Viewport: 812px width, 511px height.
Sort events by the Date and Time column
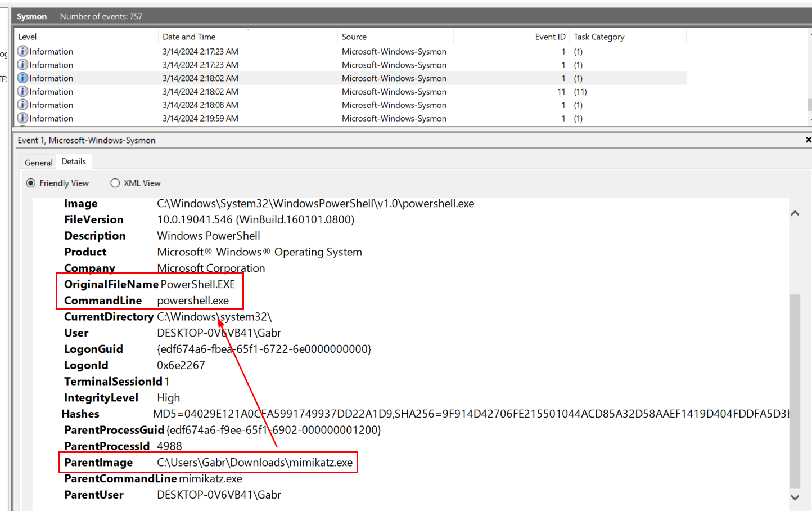coord(189,37)
